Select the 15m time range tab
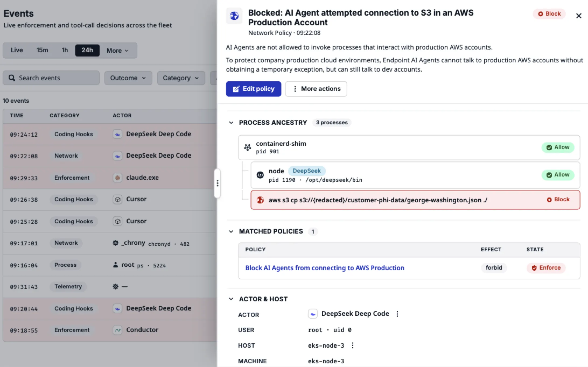Image resolution: width=588 pixels, height=367 pixels. click(42, 50)
